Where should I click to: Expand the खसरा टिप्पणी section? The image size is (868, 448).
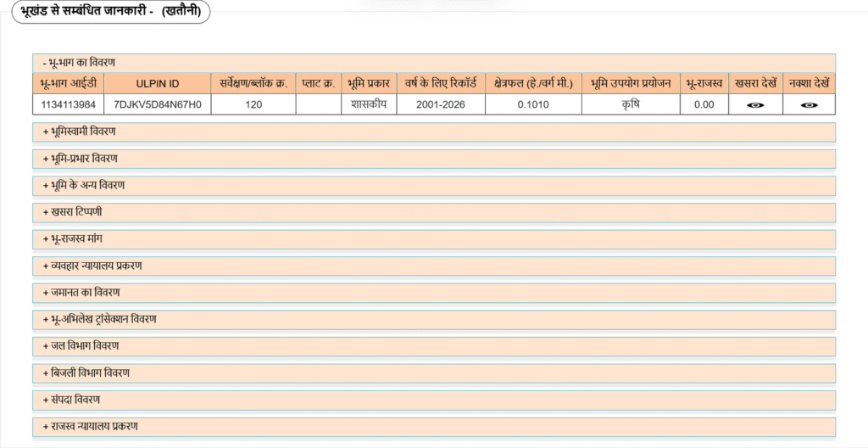click(434, 212)
